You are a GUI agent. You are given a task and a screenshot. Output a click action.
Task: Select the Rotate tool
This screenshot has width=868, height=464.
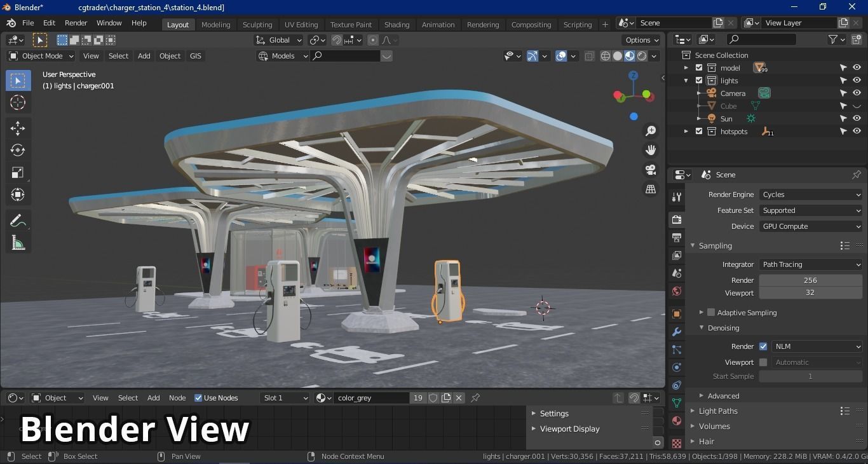tap(18, 151)
